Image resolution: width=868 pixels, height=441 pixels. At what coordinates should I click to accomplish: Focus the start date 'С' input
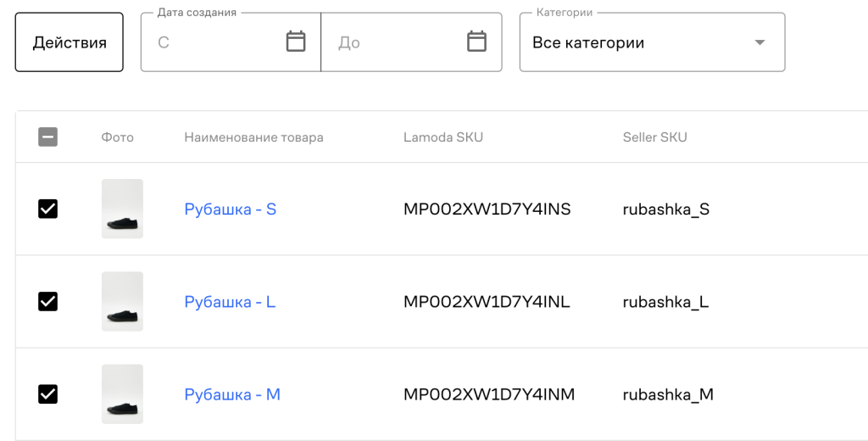[212, 42]
